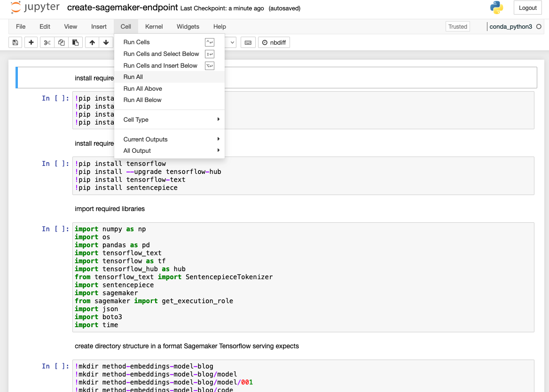Choose Run Cells and Select Below
Image resolution: width=549 pixels, height=392 pixels.
pos(170,54)
